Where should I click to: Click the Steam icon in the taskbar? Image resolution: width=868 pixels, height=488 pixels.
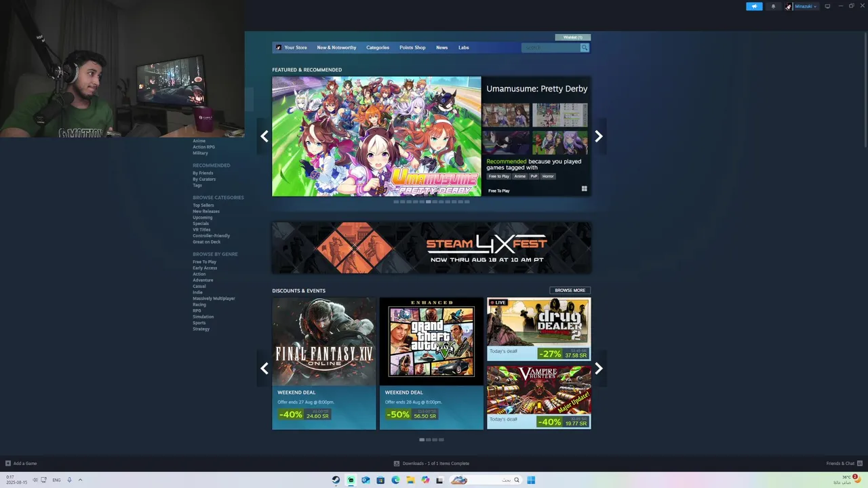coord(336,480)
